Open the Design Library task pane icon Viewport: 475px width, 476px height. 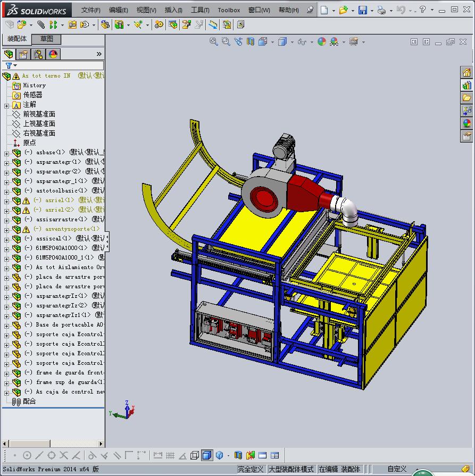[466, 85]
